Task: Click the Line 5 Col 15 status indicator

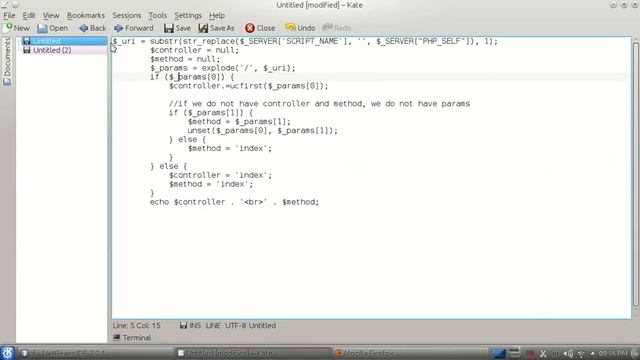Action: [x=136, y=325]
